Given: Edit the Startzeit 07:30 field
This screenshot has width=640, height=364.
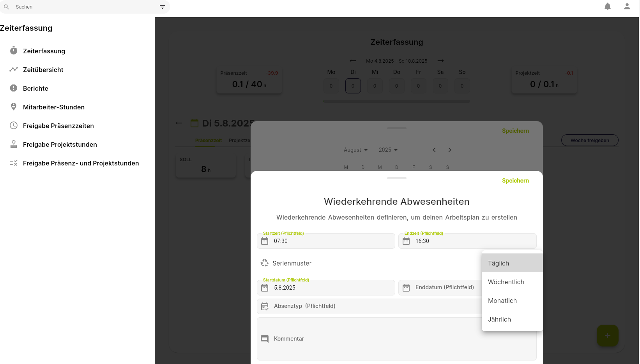Looking at the screenshot, I should point(326,241).
